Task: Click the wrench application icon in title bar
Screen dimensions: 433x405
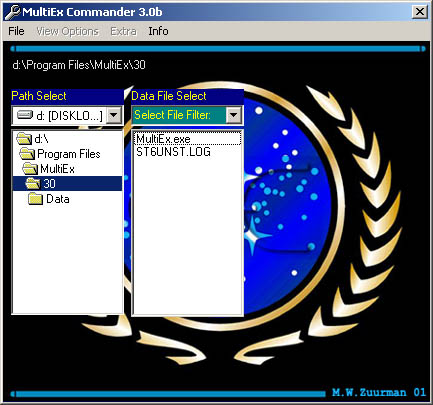Action: tap(13, 12)
